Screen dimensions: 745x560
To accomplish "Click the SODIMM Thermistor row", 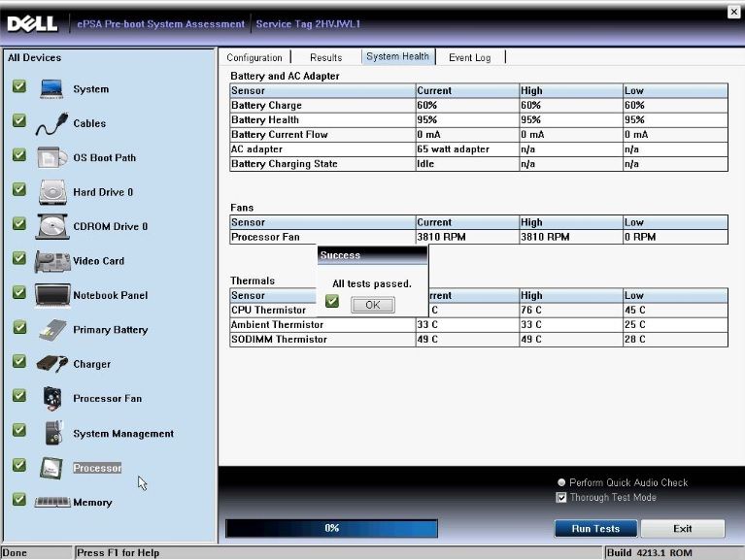I will pyautogui.click(x=479, y=340).
